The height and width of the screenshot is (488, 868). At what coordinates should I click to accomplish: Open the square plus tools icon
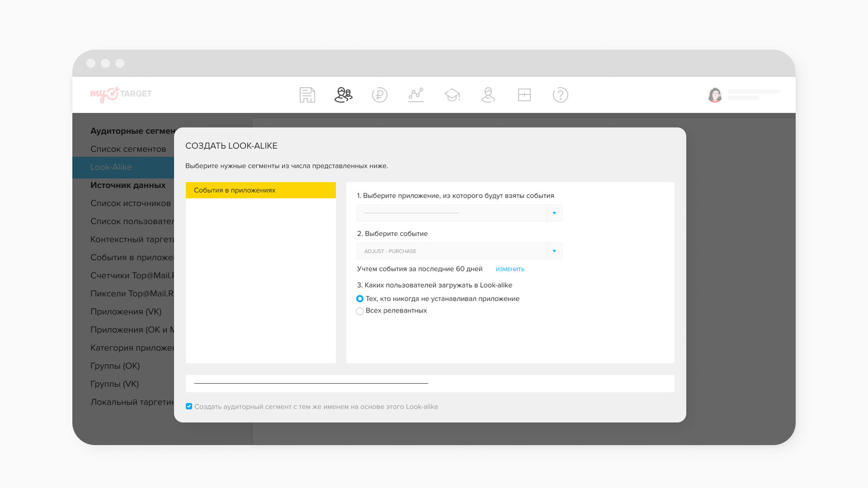point(524,95)
